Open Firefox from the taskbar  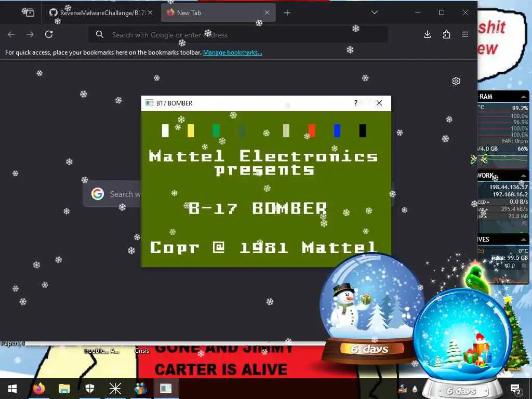click(x=38, y=389)
